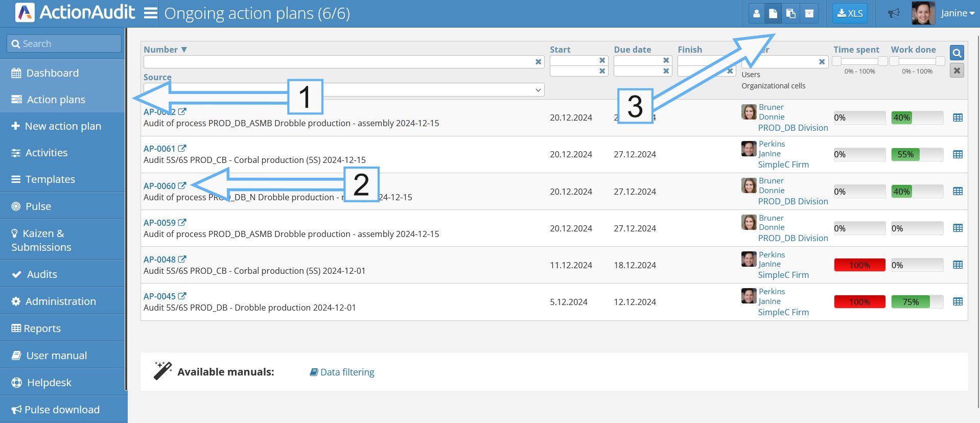Viewport: 980px width, 423px height.
Task: Go to Audits in the sidebar
Action: pos(42,274)
